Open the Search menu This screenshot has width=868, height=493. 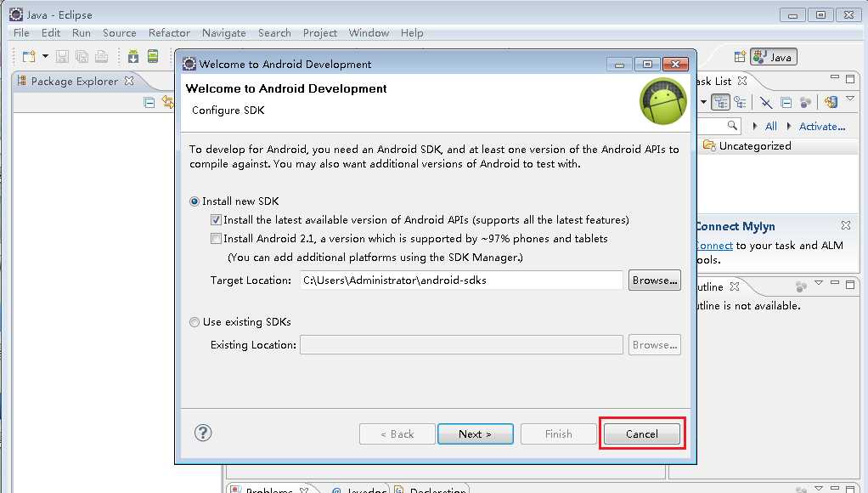(274, 32)
